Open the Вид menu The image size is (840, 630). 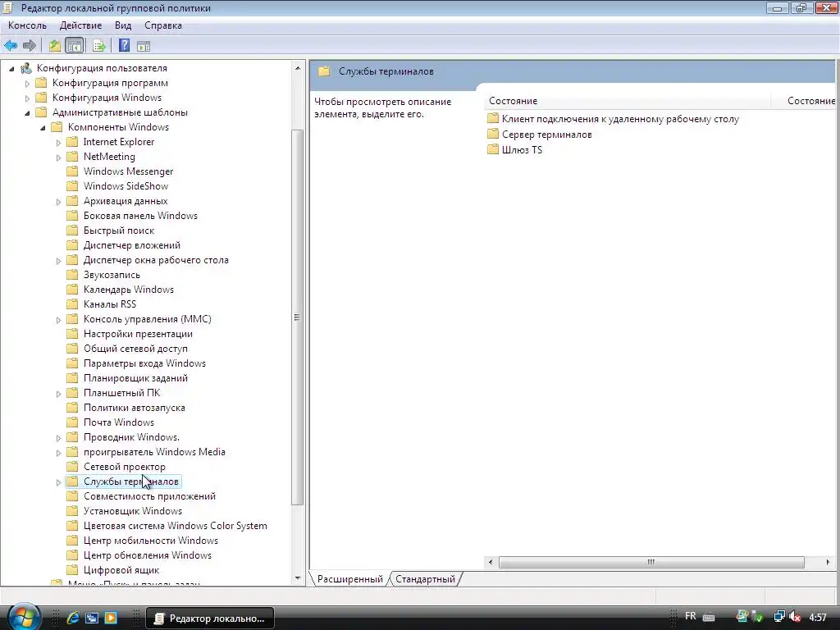point(123,25)
